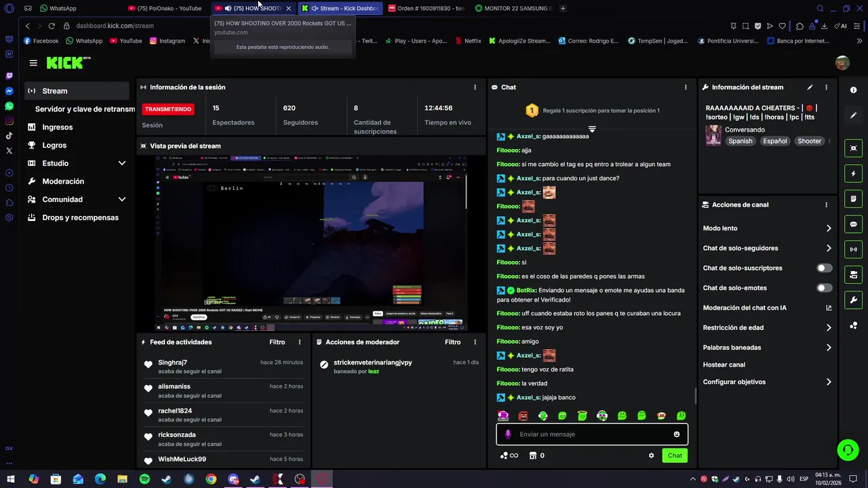Click the pencil icon in right sidebar

click(853, 116)
